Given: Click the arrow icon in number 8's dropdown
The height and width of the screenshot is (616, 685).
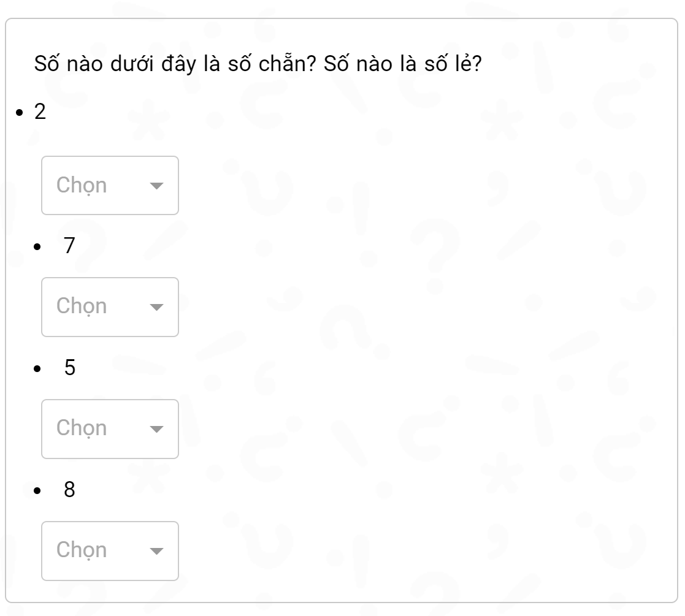Looking at the screenshot, I should coord(157,551).
